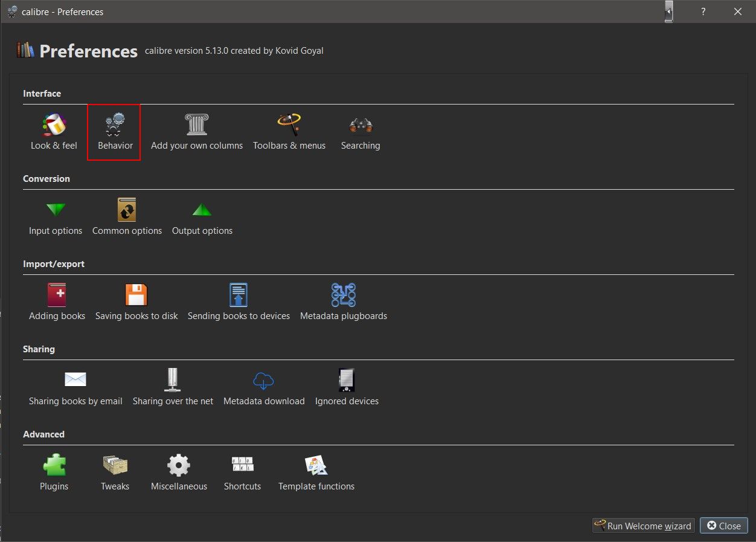Viewport: 756px width, 542px height.
Task: Open the Searching preferences
Action: click(360, 132)
